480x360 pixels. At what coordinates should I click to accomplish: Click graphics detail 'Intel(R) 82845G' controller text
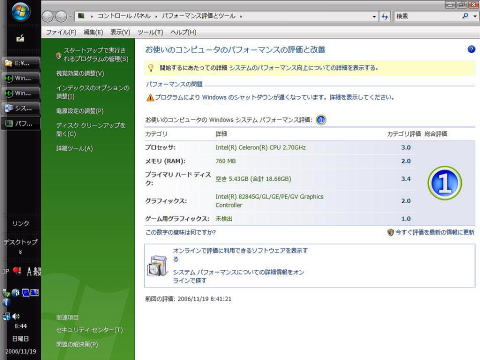click(x=269, y=201)
